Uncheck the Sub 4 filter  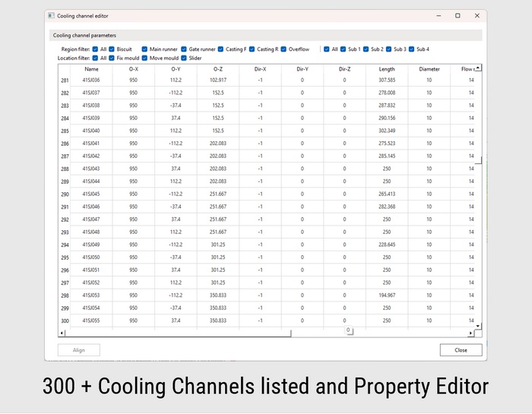point(412,49)
